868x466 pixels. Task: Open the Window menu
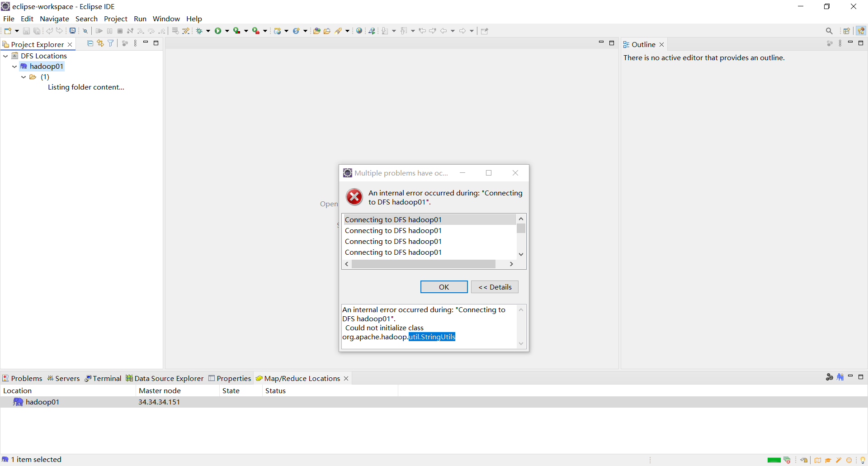pos(166,19)
